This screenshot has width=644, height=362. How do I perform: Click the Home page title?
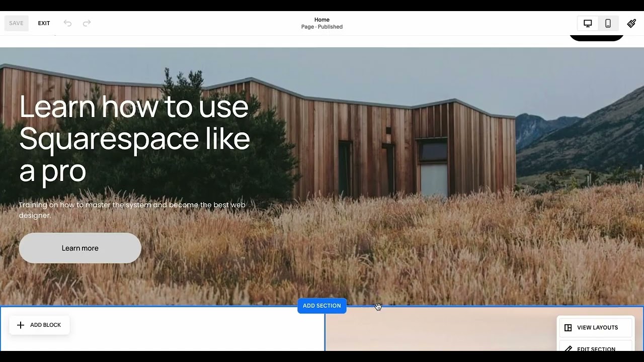pyautogui.click(x=322, y=20)
